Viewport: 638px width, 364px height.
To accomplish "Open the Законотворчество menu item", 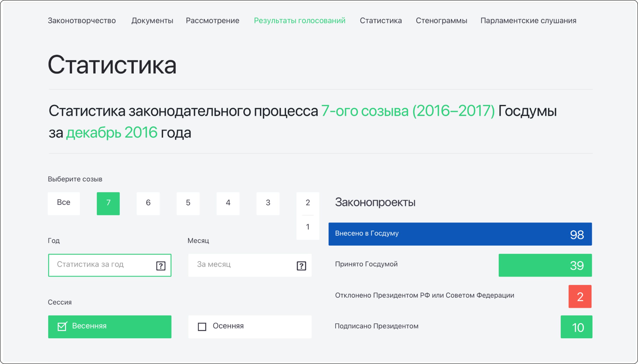I will click(x=82, y=21).
